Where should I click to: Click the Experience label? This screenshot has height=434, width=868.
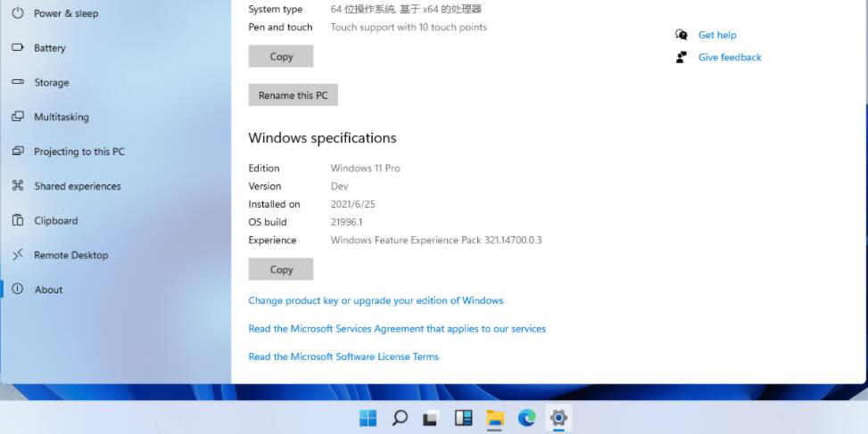(x=272, y=240)
